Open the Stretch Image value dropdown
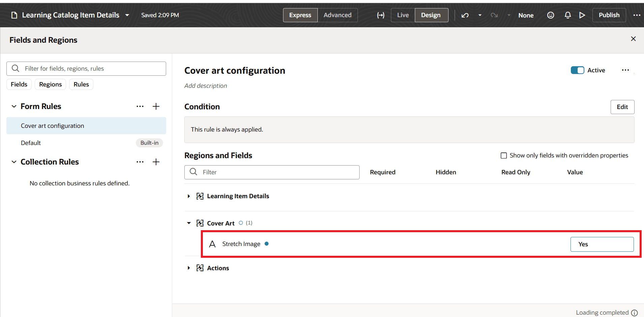Image resolution: width=644 pixels, height=317 pixels. [x=602, y=244]
